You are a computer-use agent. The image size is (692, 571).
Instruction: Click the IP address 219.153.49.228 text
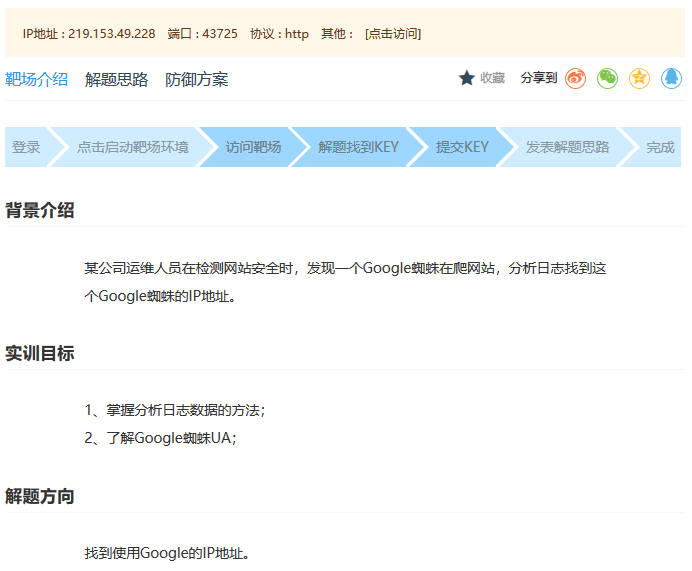tap(112, 34)
